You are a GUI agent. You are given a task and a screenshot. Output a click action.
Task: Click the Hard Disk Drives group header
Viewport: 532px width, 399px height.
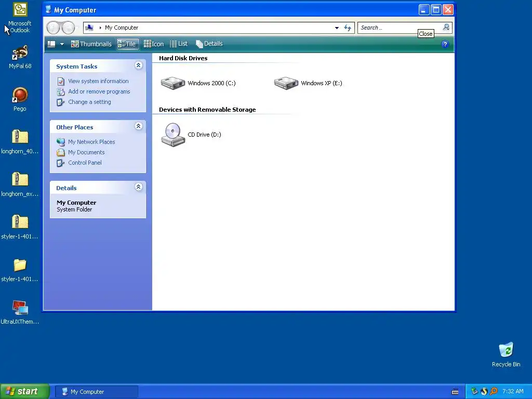183,58
